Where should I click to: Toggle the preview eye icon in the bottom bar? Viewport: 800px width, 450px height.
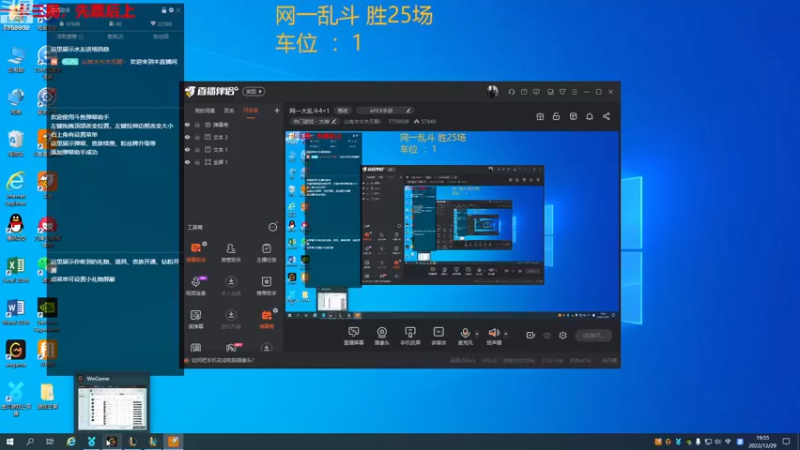tap(547, 335)
